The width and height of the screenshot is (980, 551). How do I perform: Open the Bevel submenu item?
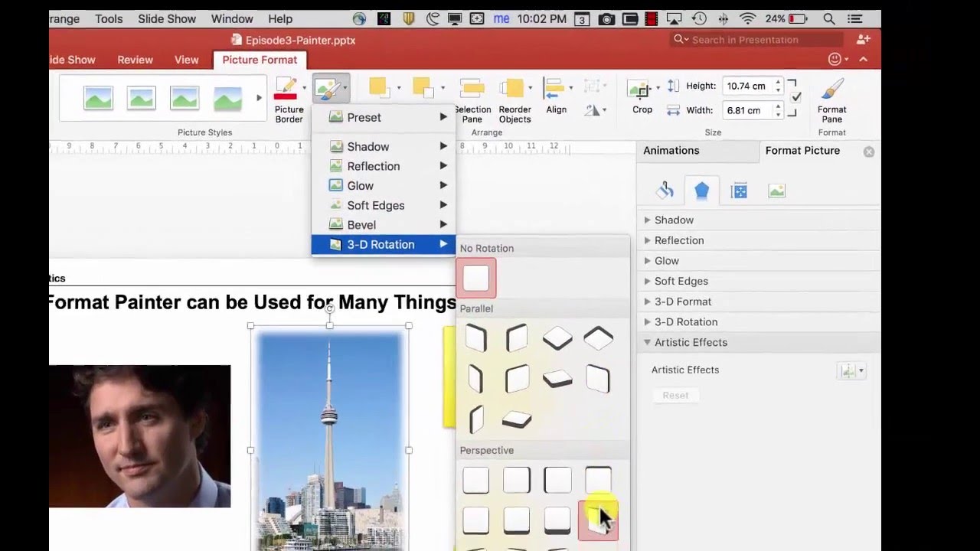click(x=383, y=225)
